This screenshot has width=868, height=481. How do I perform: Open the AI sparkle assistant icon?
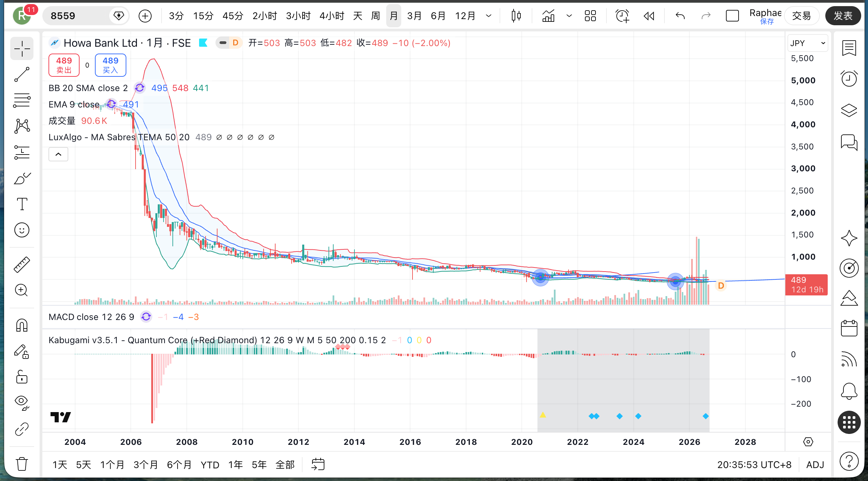point(849,238)
